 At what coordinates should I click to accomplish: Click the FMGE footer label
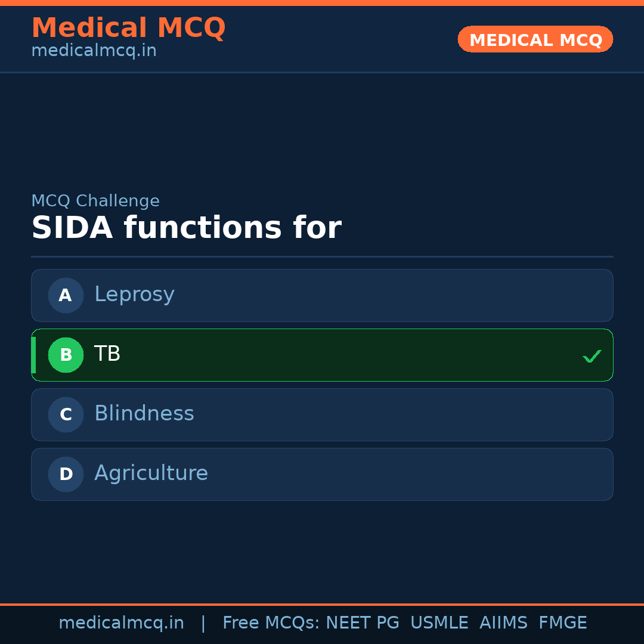click(x=562, y=623)
